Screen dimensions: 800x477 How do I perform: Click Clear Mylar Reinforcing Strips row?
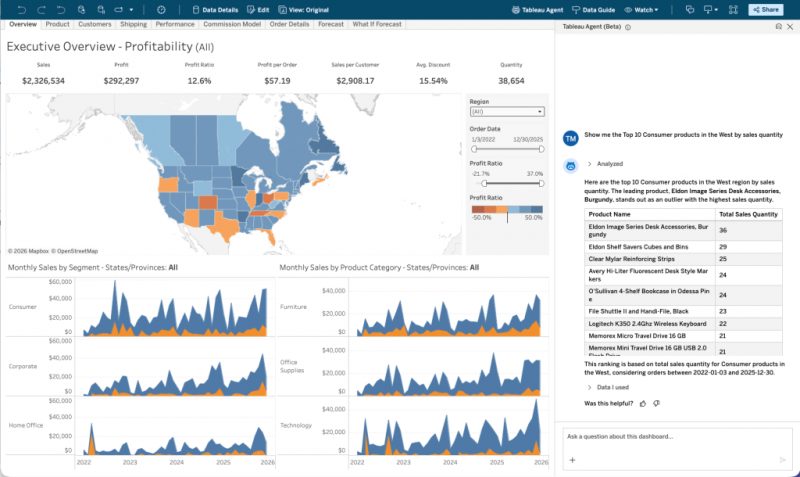point(683,259)
